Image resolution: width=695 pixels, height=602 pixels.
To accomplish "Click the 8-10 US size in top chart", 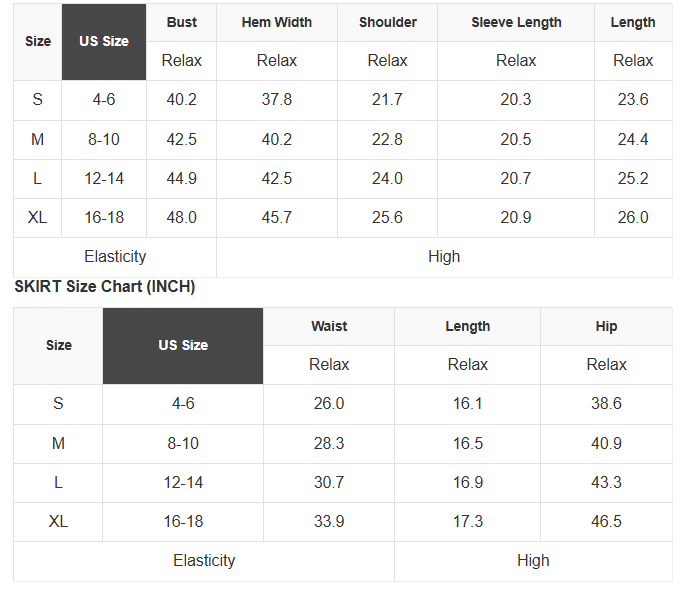I will click(x=104, y=140).
